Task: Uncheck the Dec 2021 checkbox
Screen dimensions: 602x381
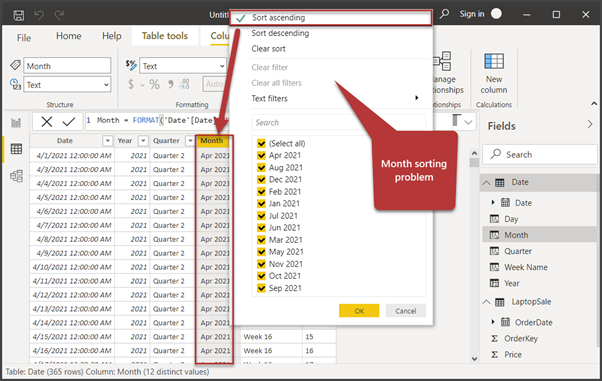Action: point(261,179)
